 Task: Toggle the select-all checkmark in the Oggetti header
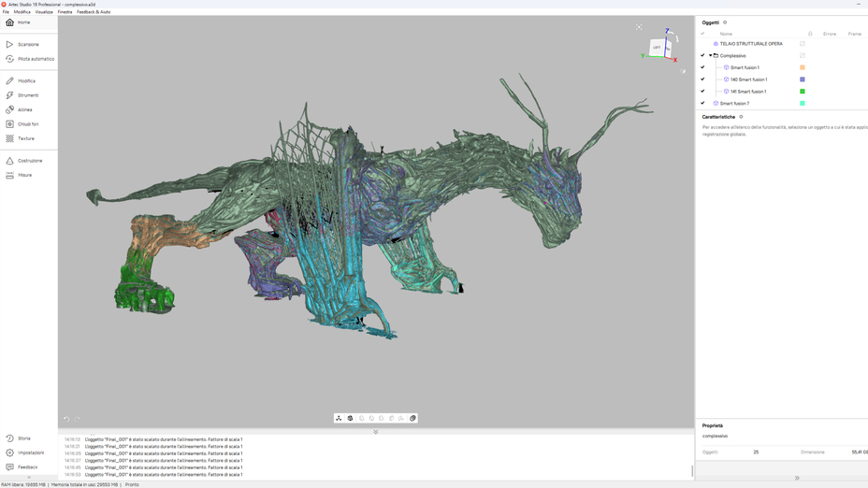tap(702, 34)
